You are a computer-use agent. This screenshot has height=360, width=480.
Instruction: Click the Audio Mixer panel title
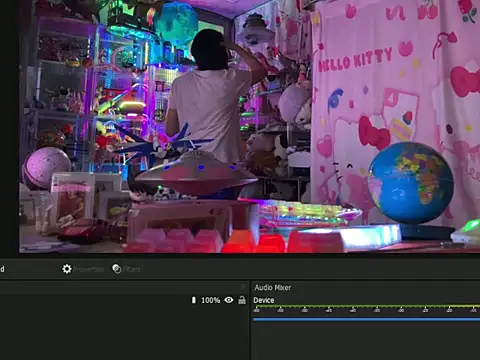273,287
